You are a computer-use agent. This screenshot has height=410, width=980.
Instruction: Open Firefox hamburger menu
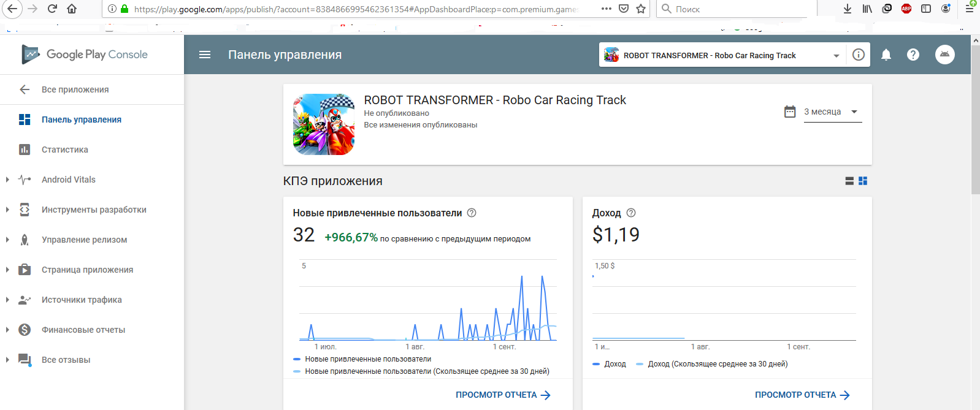(x=970, y=9)
